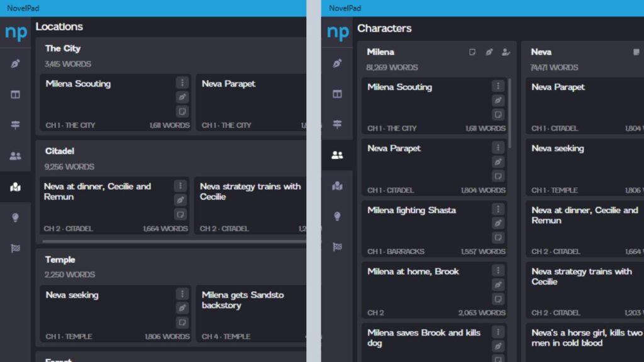The image size is (644, 362).
Task: Open the Plot signpost icon in left sidebar
Action: (x=15, y=125)
